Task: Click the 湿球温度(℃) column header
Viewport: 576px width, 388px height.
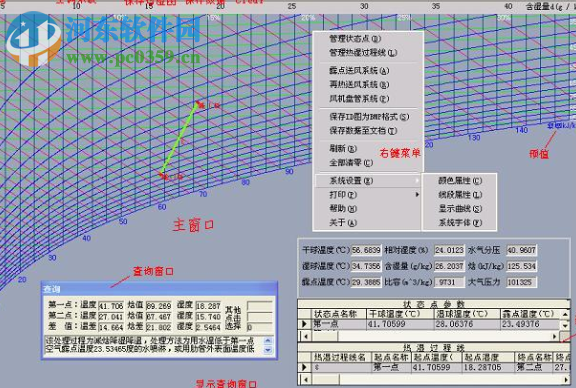Action: 467,314
